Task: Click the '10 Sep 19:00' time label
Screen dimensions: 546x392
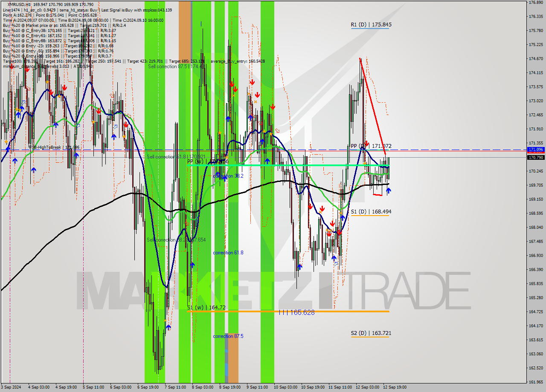Action: click(x=313, y=388)
